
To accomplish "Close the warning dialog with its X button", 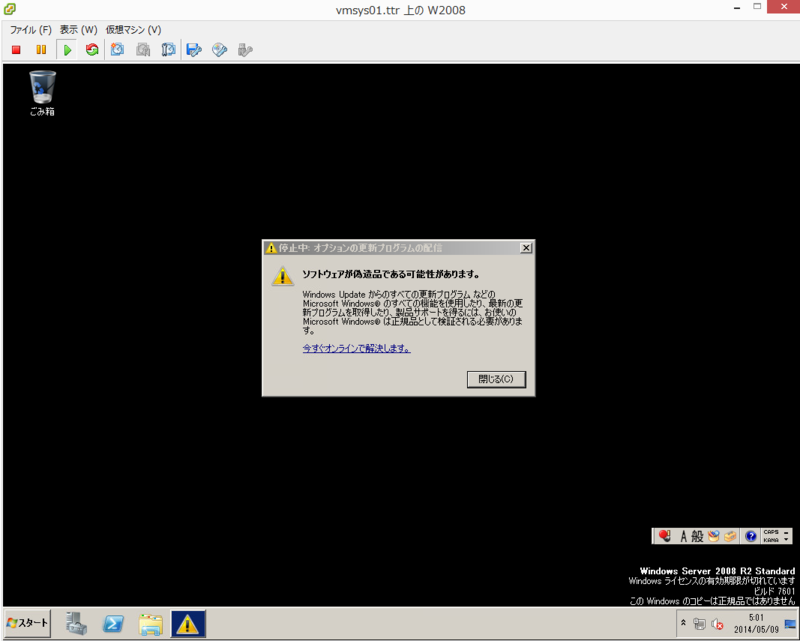I will pos(526,248).
